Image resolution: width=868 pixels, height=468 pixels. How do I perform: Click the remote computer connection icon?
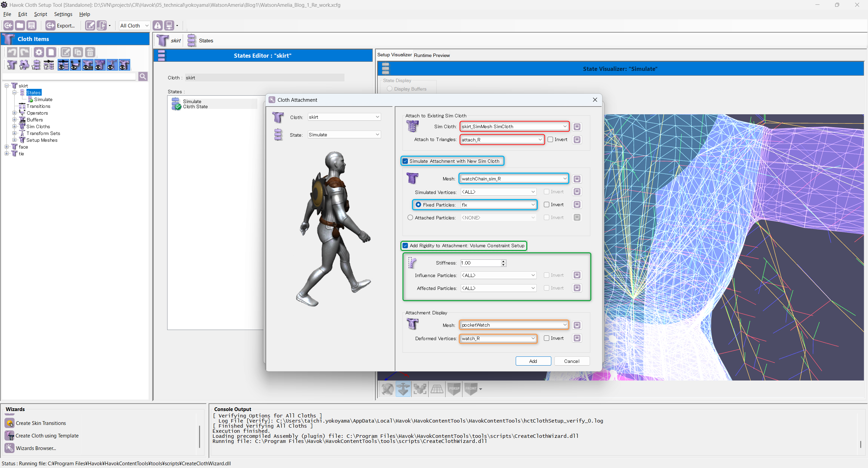point(169,25)
